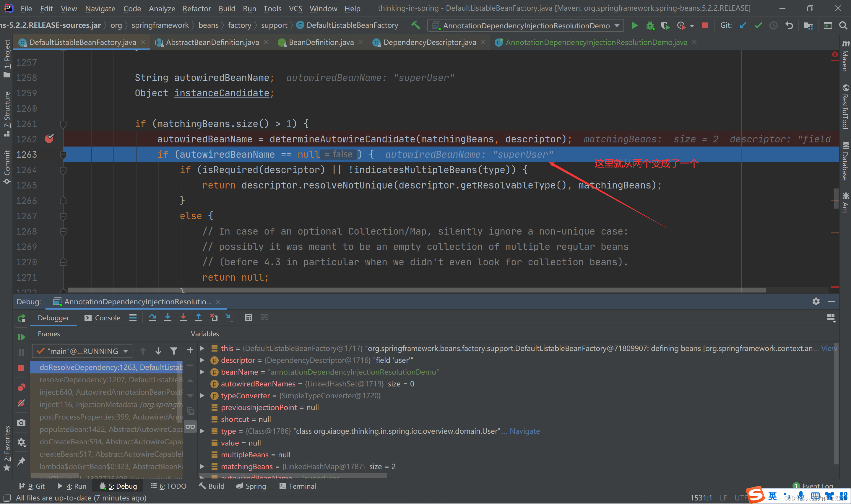Click the Debug bug icon in the top toolbar
This screenshot has width=851, height=504.
[x=650, y=25]
